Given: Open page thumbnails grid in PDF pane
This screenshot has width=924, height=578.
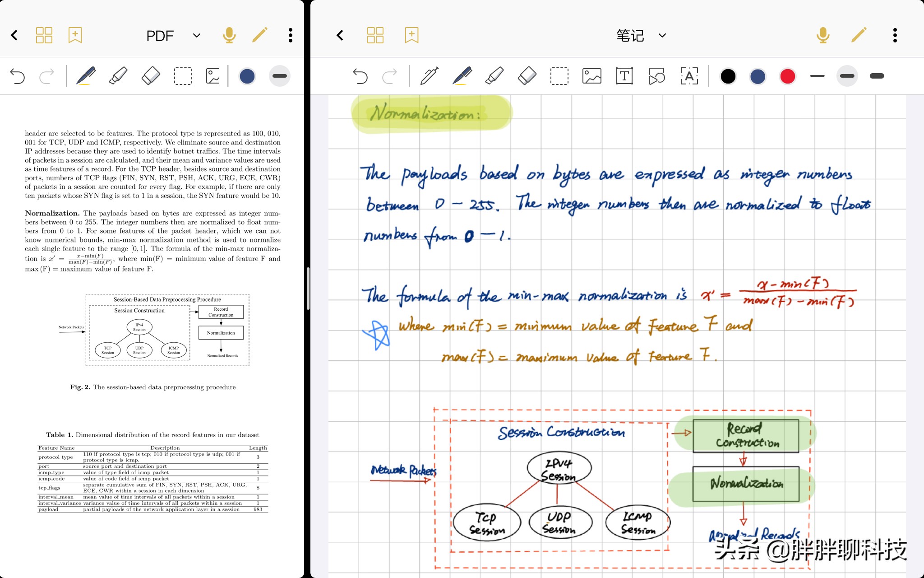Looking at the screenshot, I should (44, 35).
